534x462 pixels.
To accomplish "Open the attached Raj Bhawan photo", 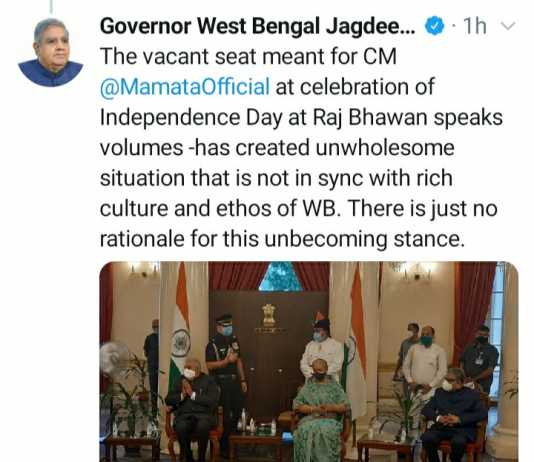I will [x=309, y=362].
